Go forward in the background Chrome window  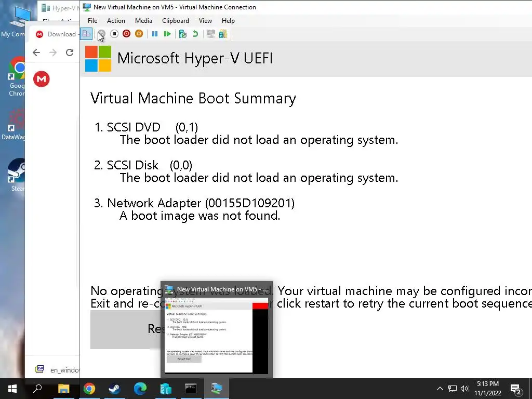point(53,52)
